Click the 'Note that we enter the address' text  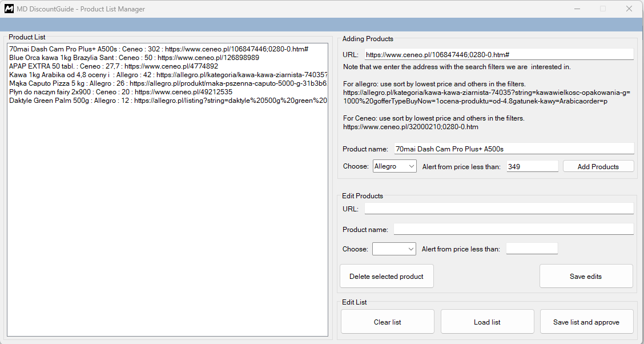pyautogui.click(x=457, y=67)
